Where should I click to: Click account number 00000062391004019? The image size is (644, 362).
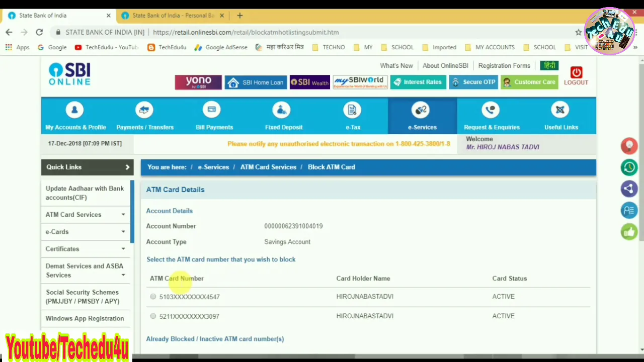click(293, 226)
